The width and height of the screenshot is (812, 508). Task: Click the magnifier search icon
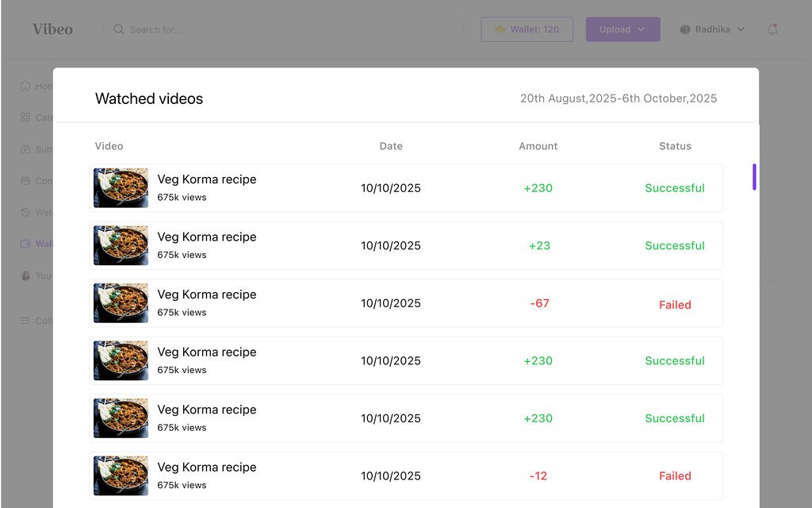pyautogui.click(x=119, y=29)
